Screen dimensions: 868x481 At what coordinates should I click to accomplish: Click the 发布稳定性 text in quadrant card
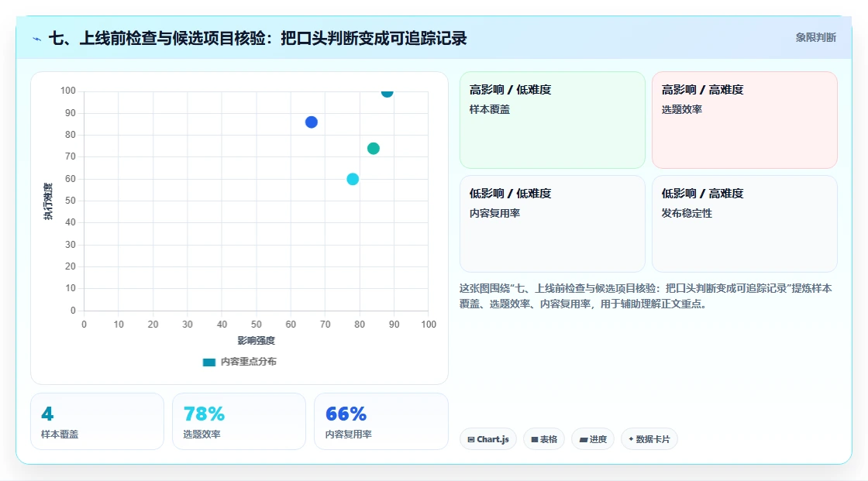[x=687, y=213]
